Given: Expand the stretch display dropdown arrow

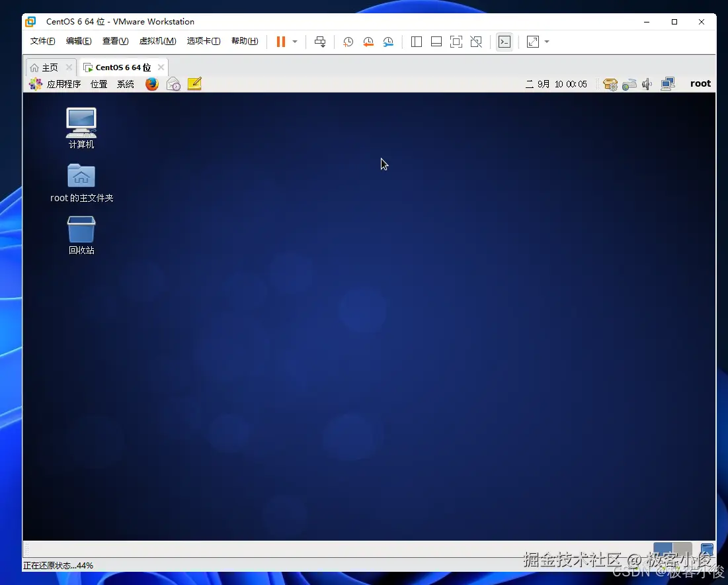Looking at the screenshot, I should pyautogui.click(x=547, y=42).
